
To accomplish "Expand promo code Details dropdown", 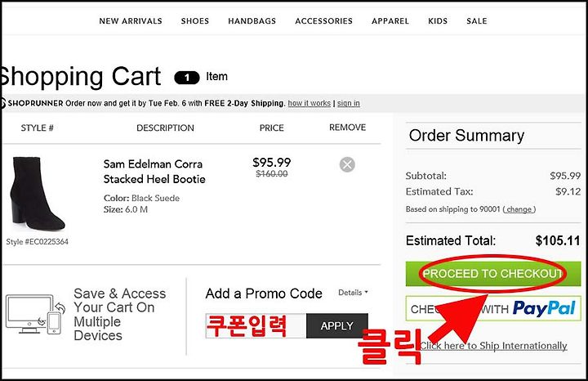I will point(353,293).
